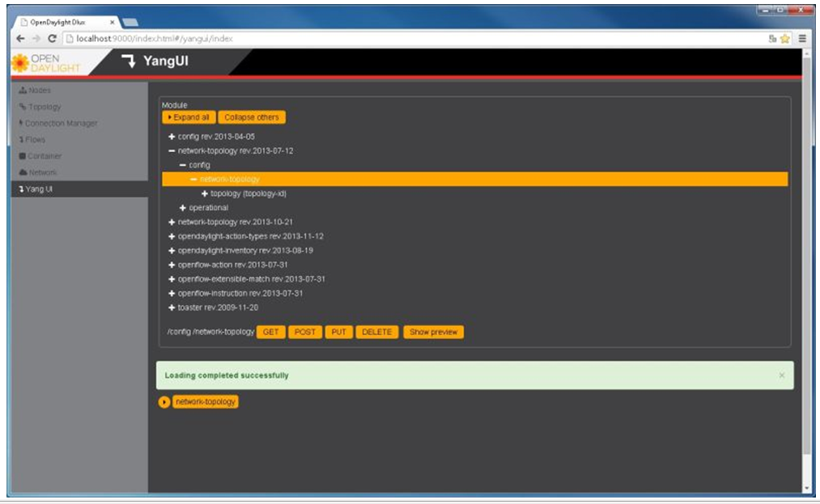Select config rev.2013-04-05 label
Image resolution: width=820 pixels, height=504 pixels.
pos(216,137)
